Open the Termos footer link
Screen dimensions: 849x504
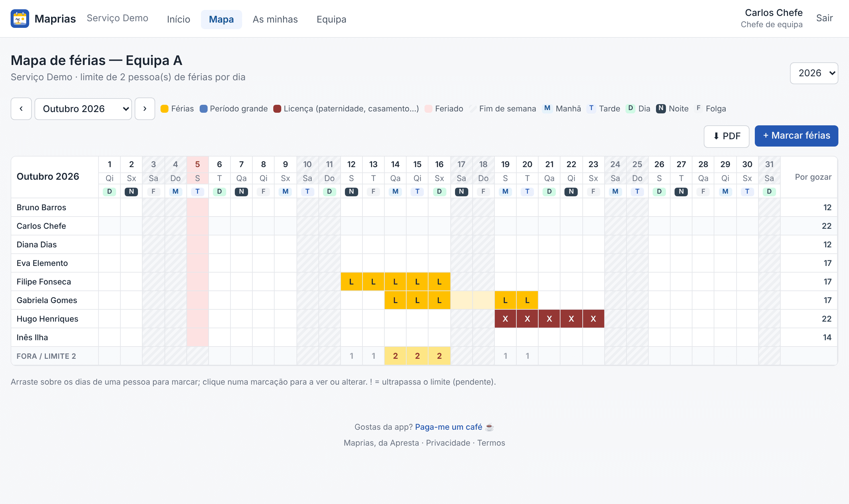(491, 443)
